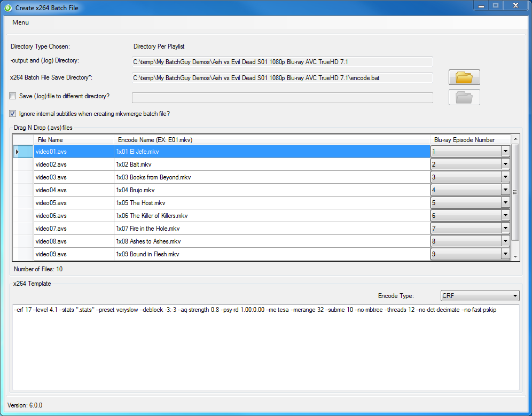Open episode number dropdown for video06.avs

pos(505,216)
